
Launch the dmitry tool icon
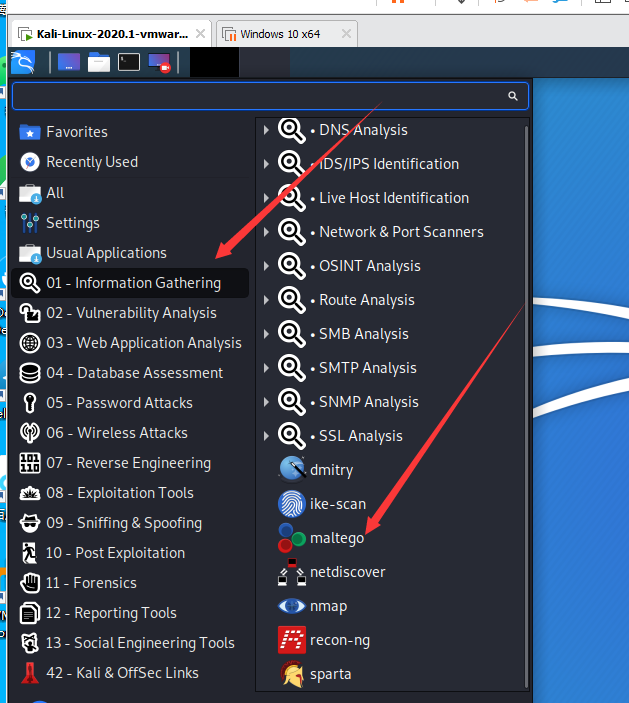(292, 469)
